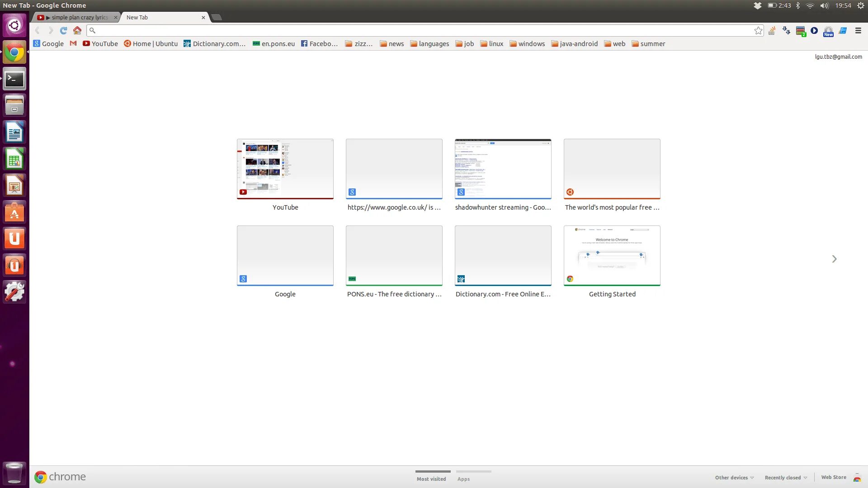Open Ubuntu Software Center in launcher
The width and height of the screenshot is (868, 488).
(14, 212)
